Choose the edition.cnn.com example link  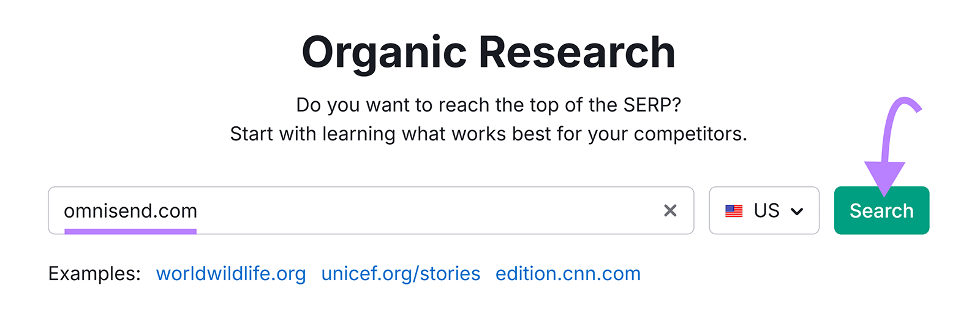point(568,273)
